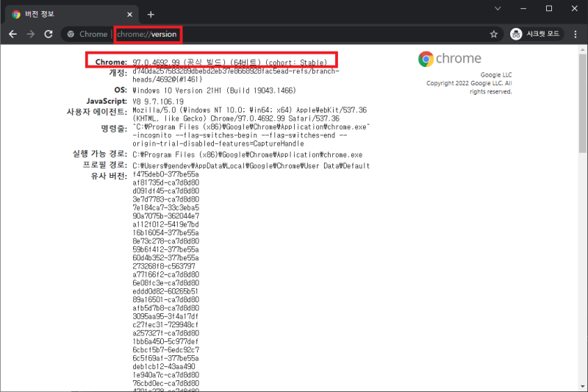Click the Mozilla/5.0 user agent text
Screen dimensions: 588x392
[x=250, y=114]
